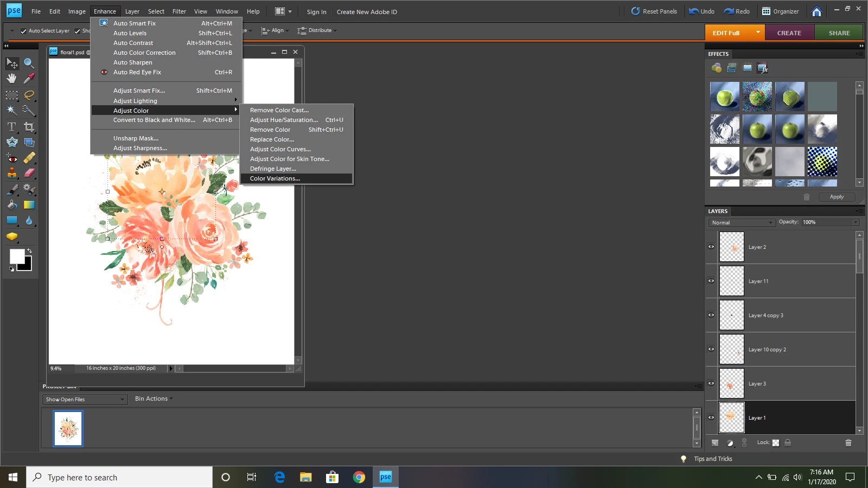Select the Paint Bucket tool
The image size is (868, 488).
12,205
